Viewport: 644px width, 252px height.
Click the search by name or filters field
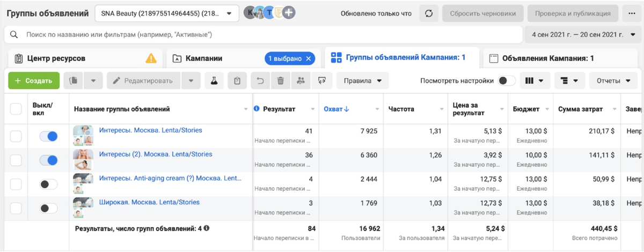coord(264,35)
